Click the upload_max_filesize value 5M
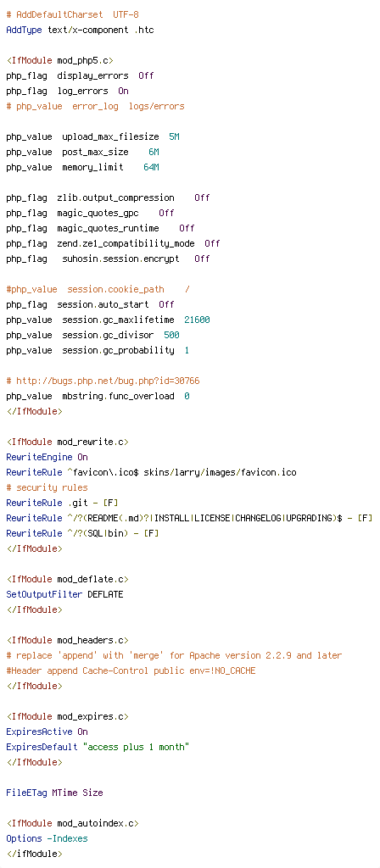The width and height of the screenshot is (380, 868). pos(174,136)
